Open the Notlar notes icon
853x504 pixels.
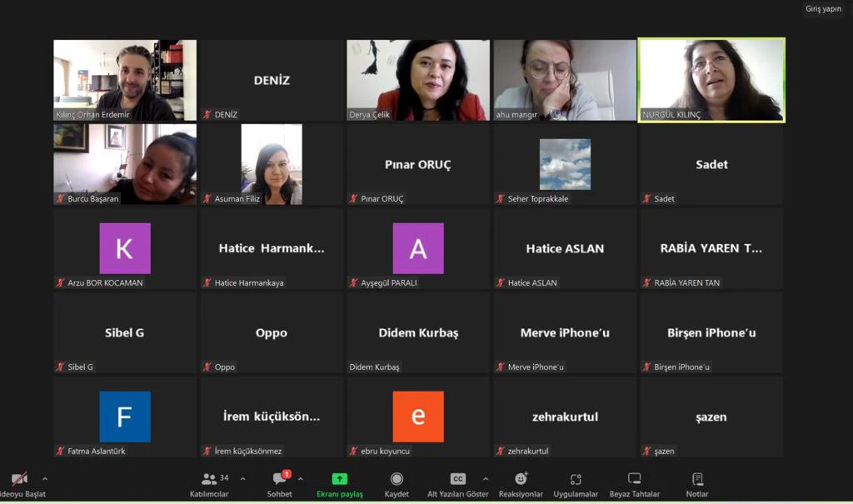coord(697,479)
